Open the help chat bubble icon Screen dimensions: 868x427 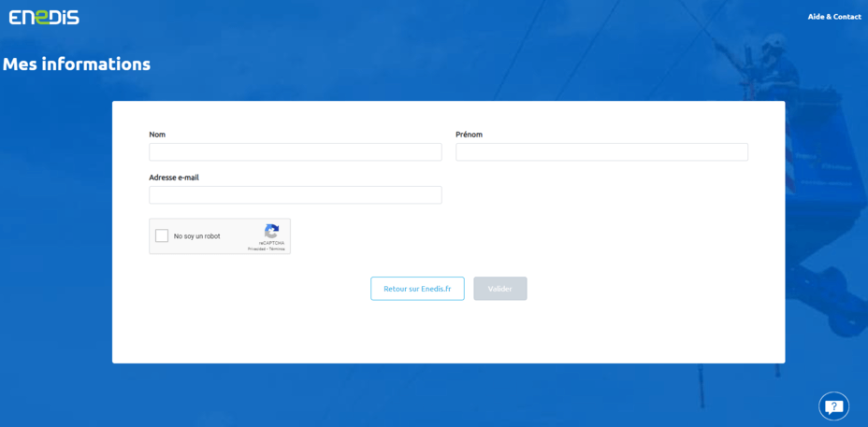click(x=833, y=406)
